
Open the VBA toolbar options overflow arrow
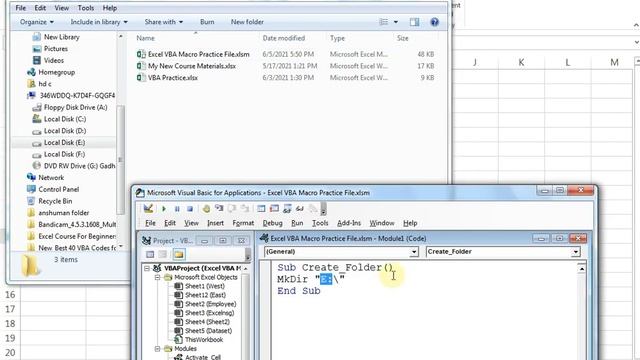pos(323,209)
